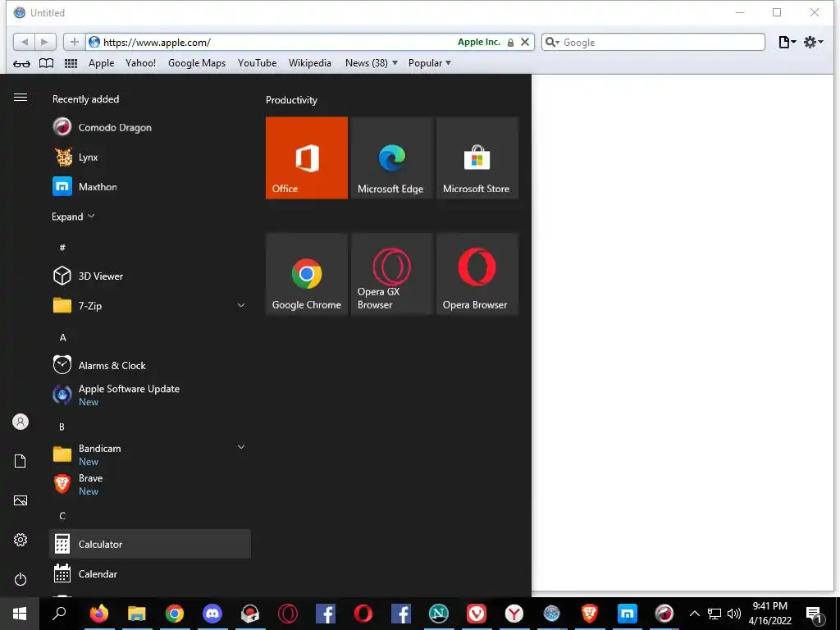Open Documents from Start sidebar
Image resolution: width=840 pixels, height=630 pixels.
point(21,461)
